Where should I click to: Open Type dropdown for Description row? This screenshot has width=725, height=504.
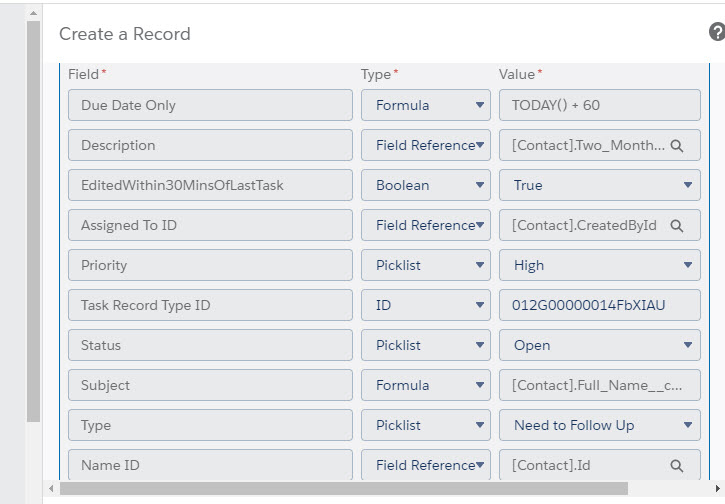(425, 145)
